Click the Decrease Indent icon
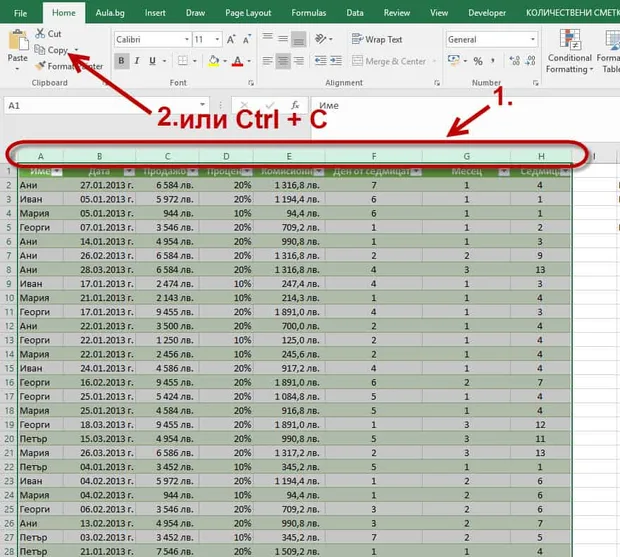 pos(320,61)
